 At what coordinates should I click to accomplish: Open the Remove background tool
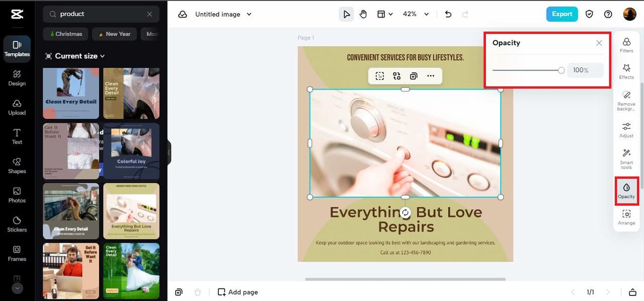click(x=626, y=101)
